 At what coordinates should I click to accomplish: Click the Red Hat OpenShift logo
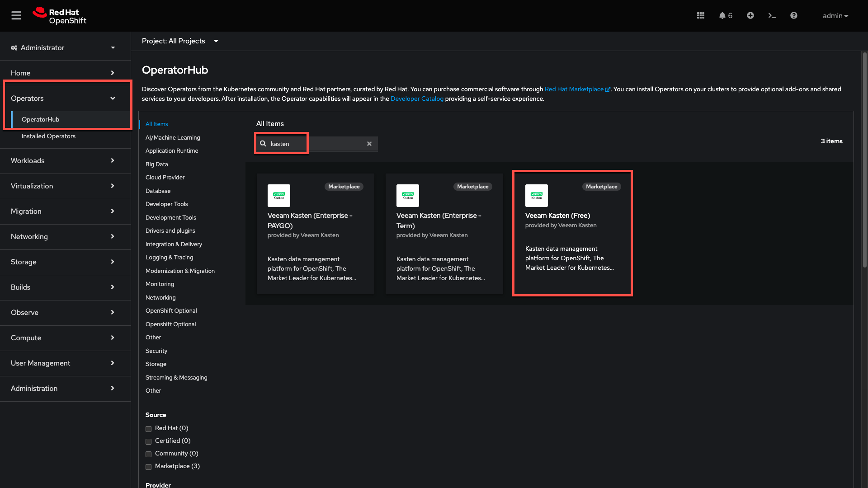(59, 16)
